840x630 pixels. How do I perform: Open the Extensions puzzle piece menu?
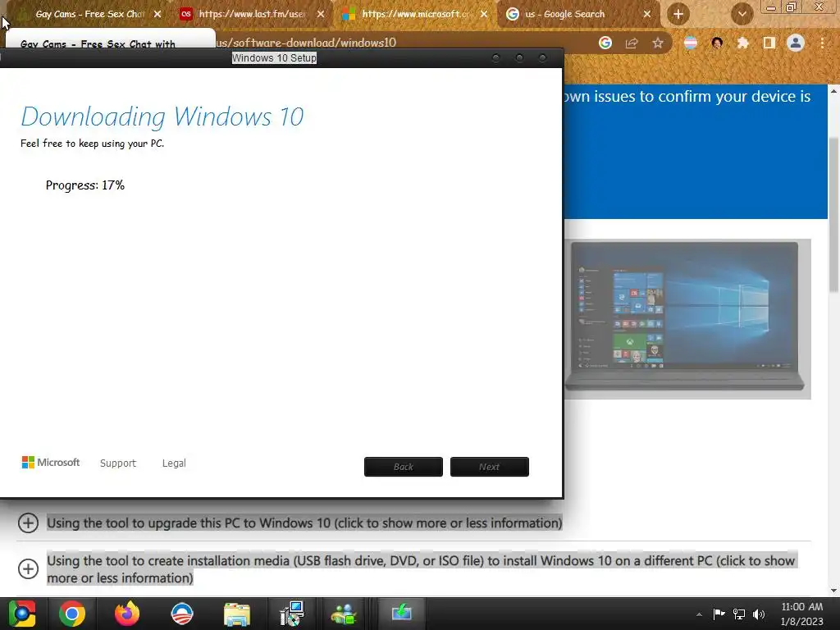point(742,43)
